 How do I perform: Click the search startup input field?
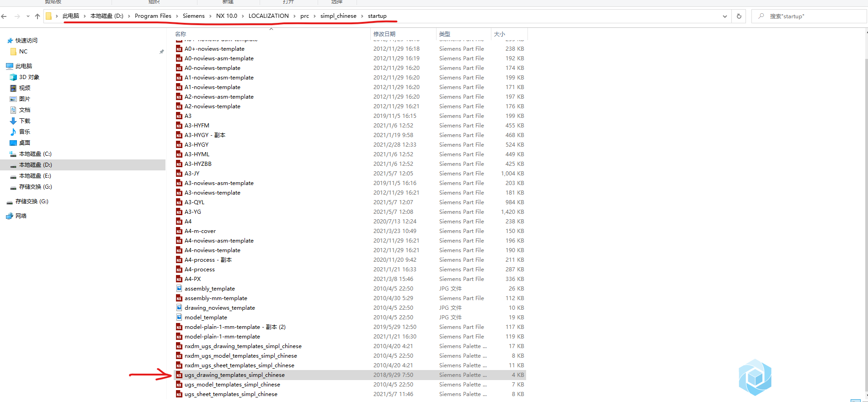809,16
